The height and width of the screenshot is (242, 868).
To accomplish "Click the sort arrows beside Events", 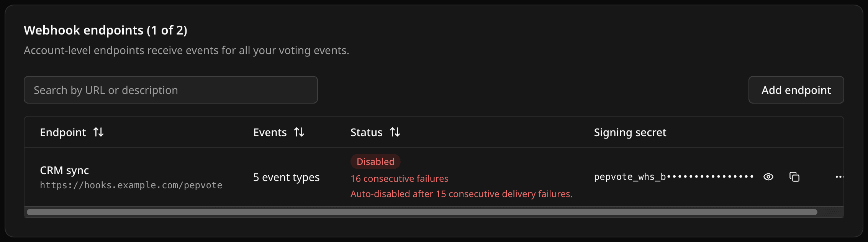I will click(x=299, y=132).
